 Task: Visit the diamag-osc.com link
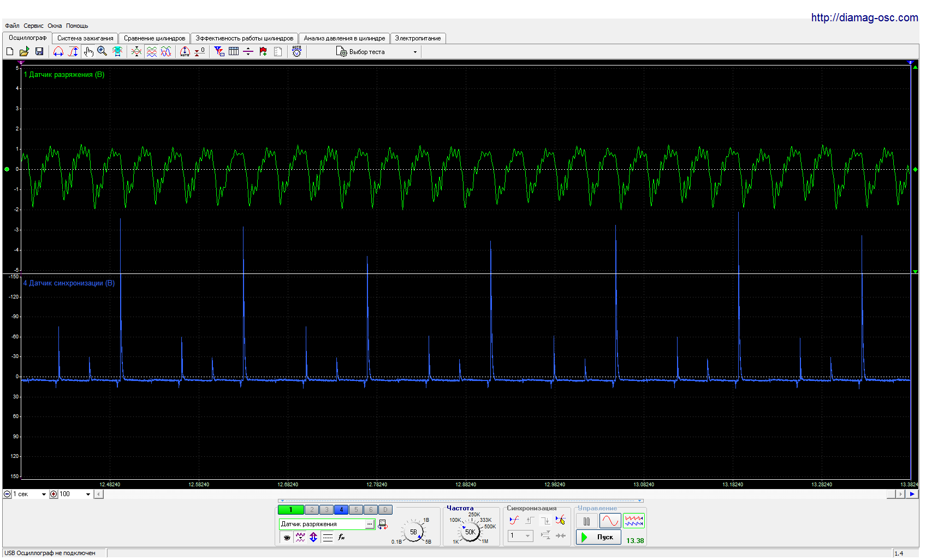click(x=864, y=17)
